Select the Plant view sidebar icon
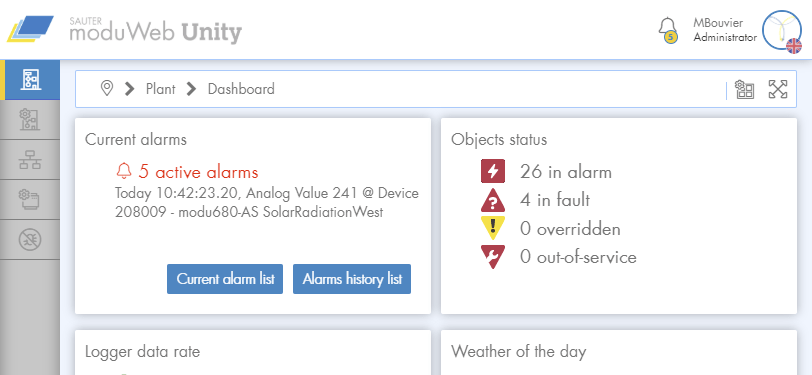This screenshot has height=375, width=812. point(31,80)
